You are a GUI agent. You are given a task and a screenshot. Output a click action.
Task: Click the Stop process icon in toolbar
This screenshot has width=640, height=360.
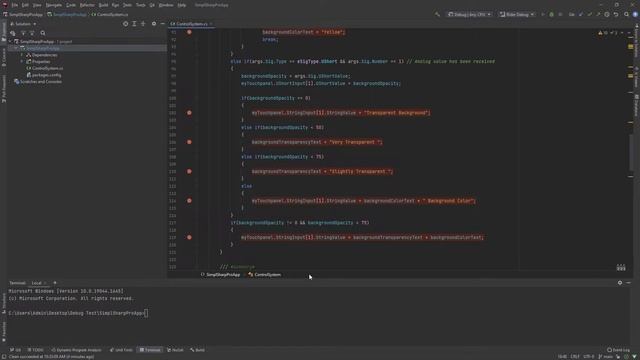(560, 14)
